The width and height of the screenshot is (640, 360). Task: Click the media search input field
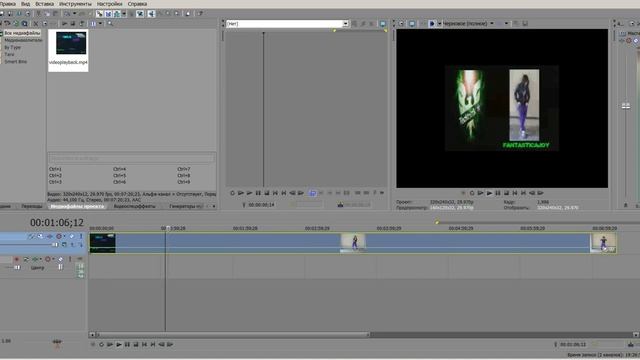pos(131,158)
